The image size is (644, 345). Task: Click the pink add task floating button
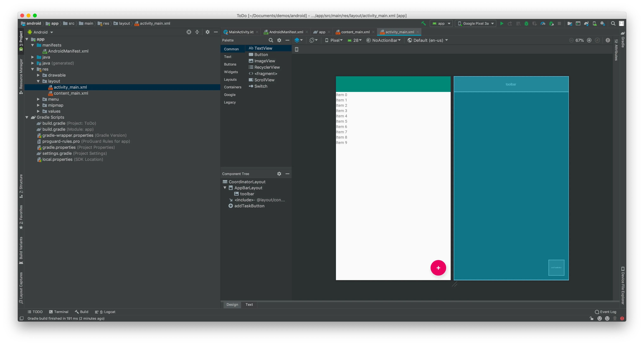point(438,268)
